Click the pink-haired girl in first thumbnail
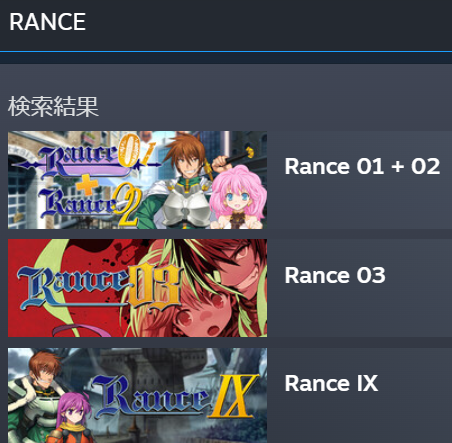This screenshot has width=452, height=443. tap(238, 198)
